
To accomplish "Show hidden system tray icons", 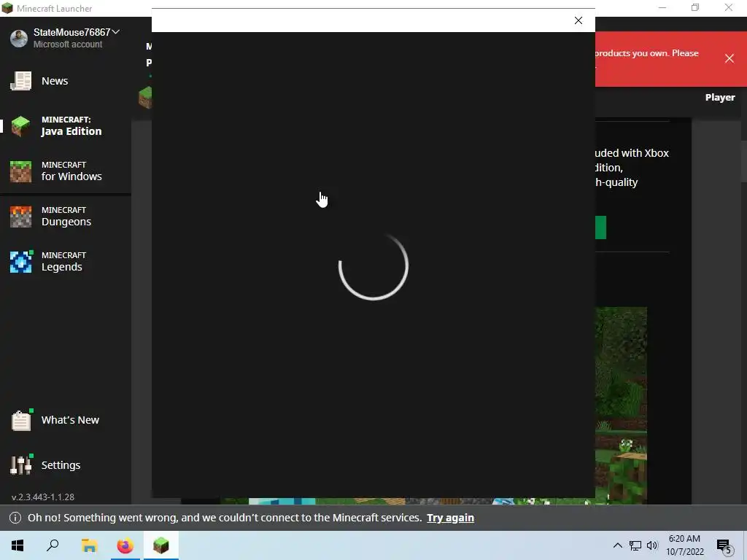I will click(617, 545).
